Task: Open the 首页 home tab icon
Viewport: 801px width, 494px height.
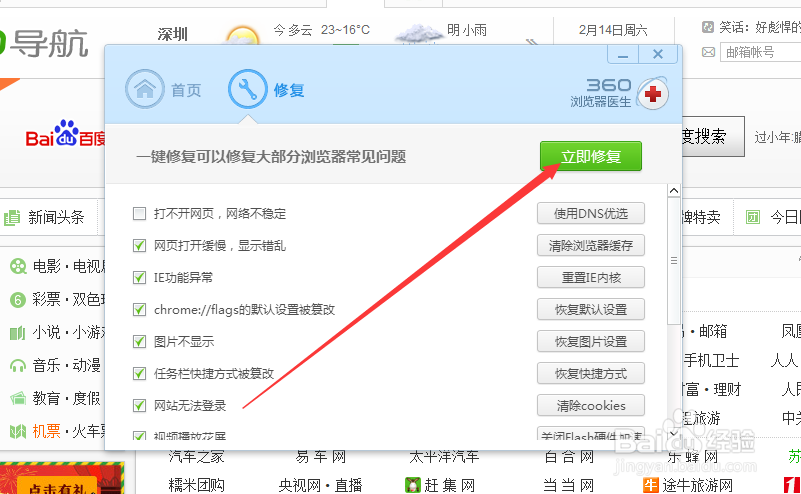Action: click(x=145, y=89)
